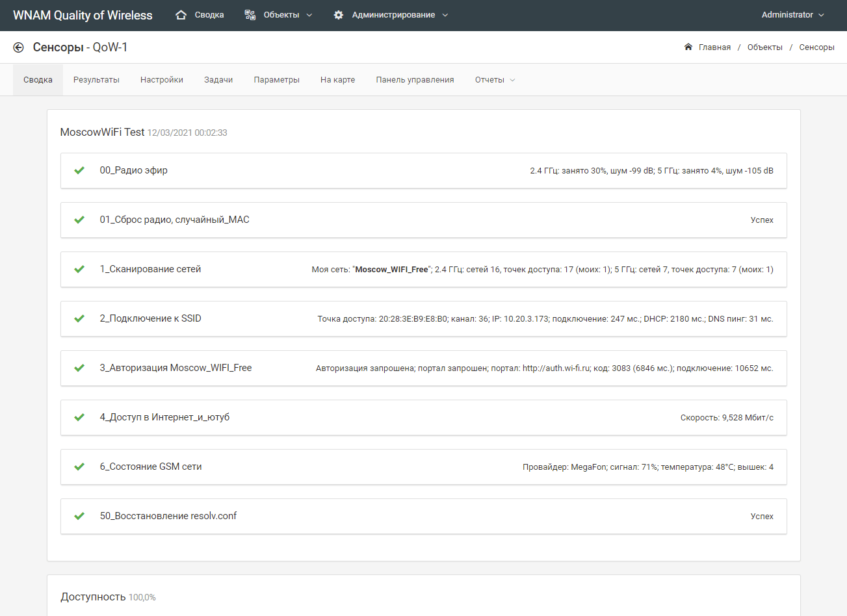Screen dimensions: 847x616
Task: Click green checkmark for 01_Сброс радио
Action: pos(79,220)
